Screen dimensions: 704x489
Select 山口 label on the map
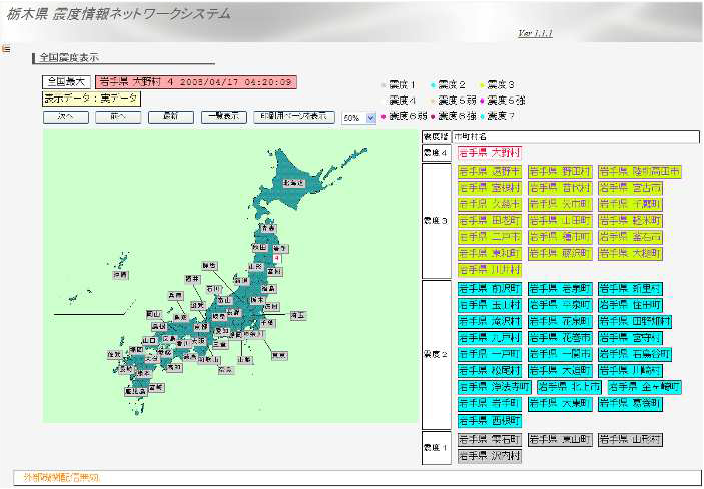tap(149, 341)
